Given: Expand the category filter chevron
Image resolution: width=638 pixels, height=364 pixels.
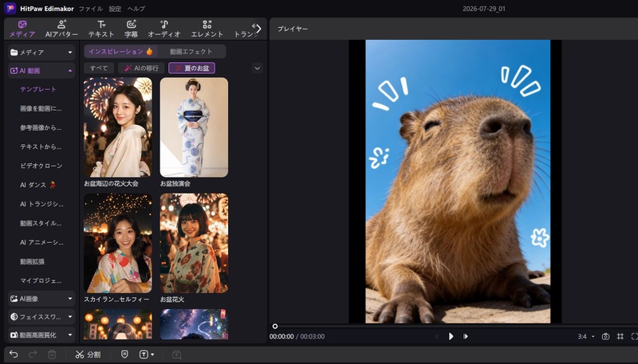Looking at the screenshot, I should coord(257,68).
